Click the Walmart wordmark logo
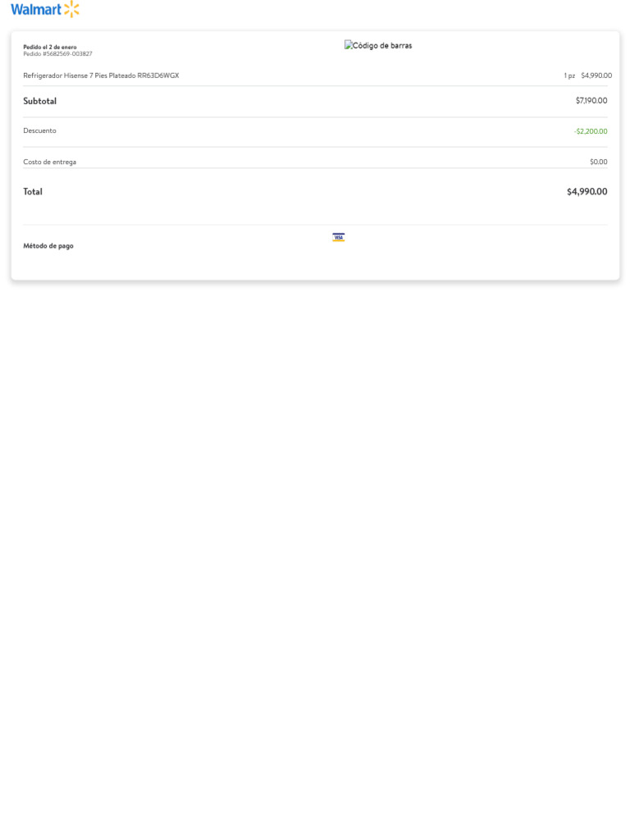The image size is (630, 840). [x=35, y=10]
